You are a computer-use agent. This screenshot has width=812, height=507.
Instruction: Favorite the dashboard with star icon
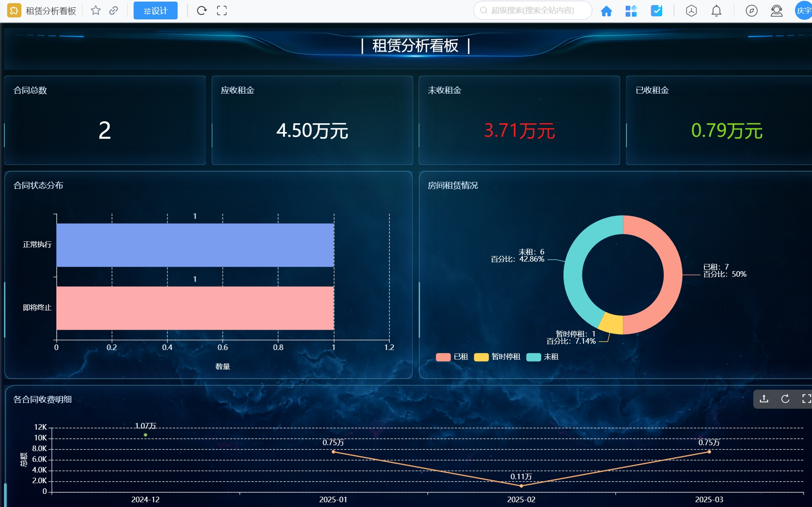coord(96,11)
